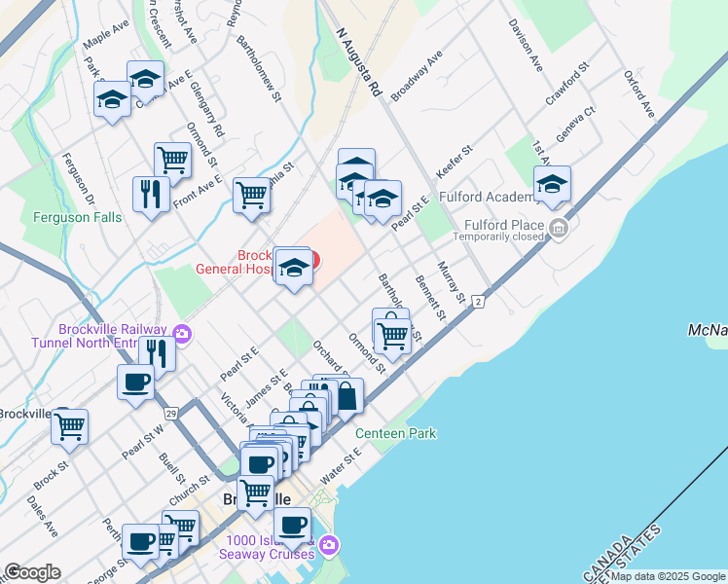
Task: Click the cafe marker near George St
Action: click(141, 544)
